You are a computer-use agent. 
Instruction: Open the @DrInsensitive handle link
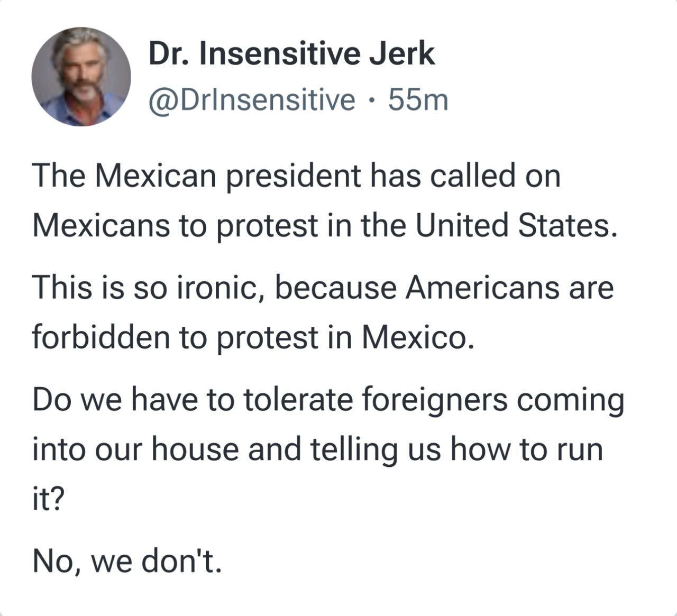click(252, 100)
